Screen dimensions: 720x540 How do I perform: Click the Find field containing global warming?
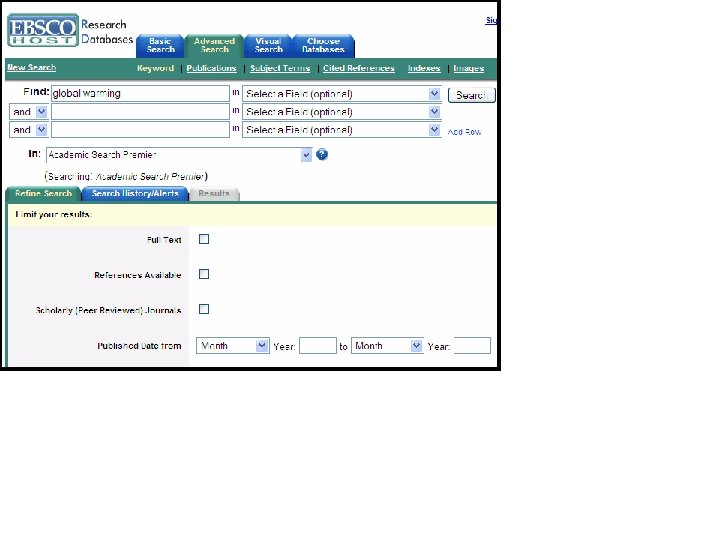pyautogui.click(x=140, y=93)
